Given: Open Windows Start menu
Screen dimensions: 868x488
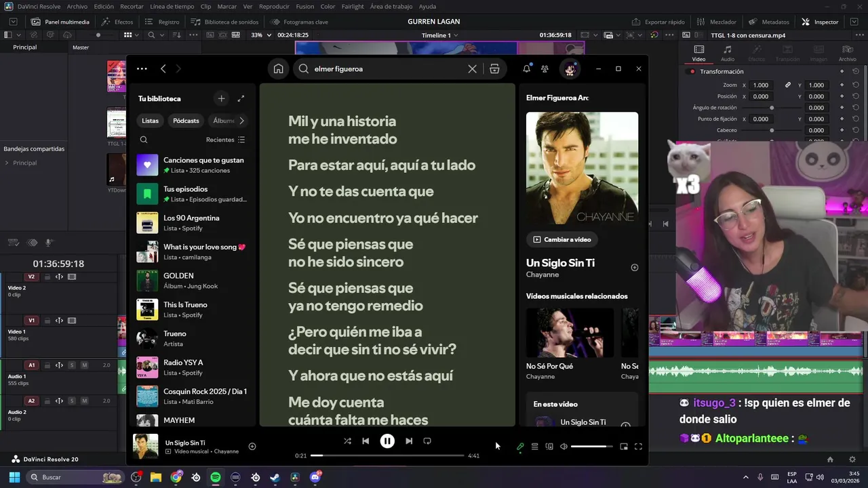Looking at the screenshot, I should point(14,477).
